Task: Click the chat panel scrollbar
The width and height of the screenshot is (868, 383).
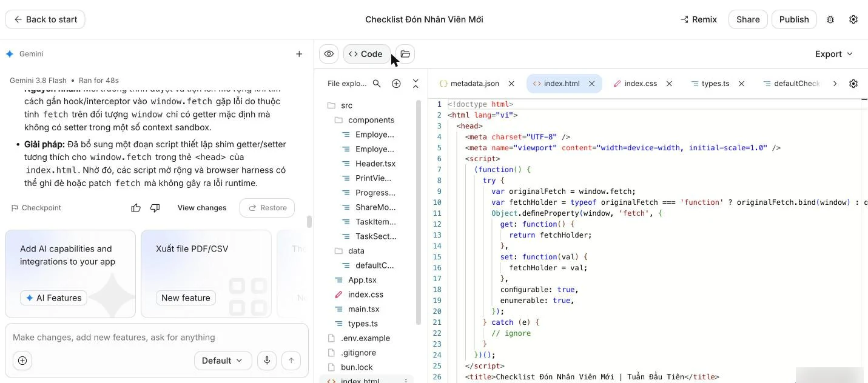Action: point(309,221)
